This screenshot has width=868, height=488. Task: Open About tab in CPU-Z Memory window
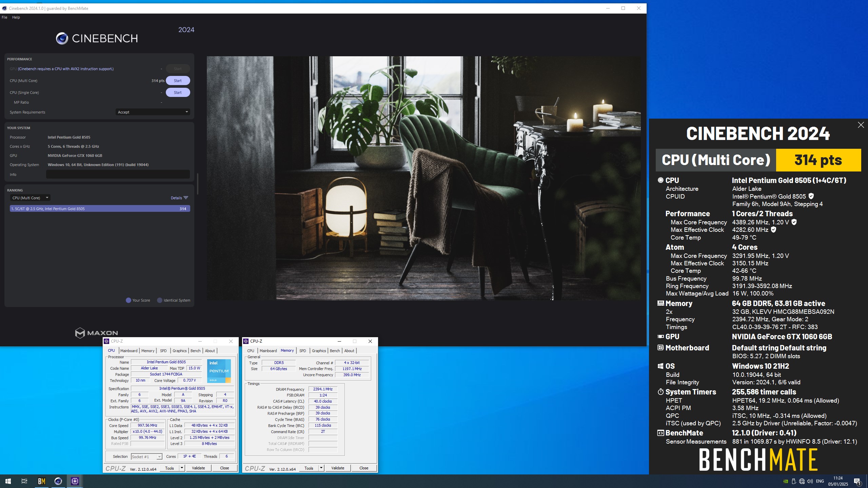point(349,351)
